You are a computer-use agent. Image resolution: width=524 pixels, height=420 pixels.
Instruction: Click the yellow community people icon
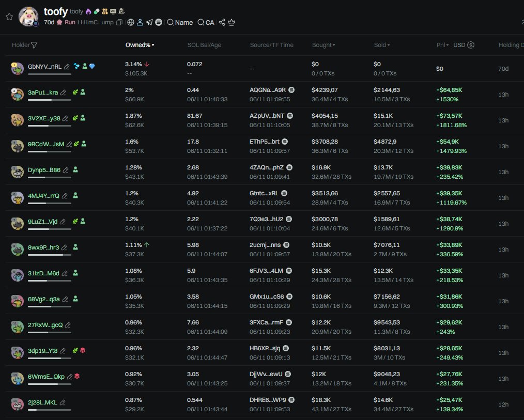pos(105,11)
